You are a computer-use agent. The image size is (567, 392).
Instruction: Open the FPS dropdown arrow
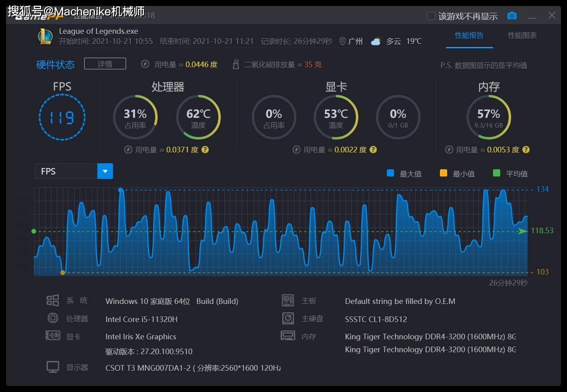tap(105, 171)
